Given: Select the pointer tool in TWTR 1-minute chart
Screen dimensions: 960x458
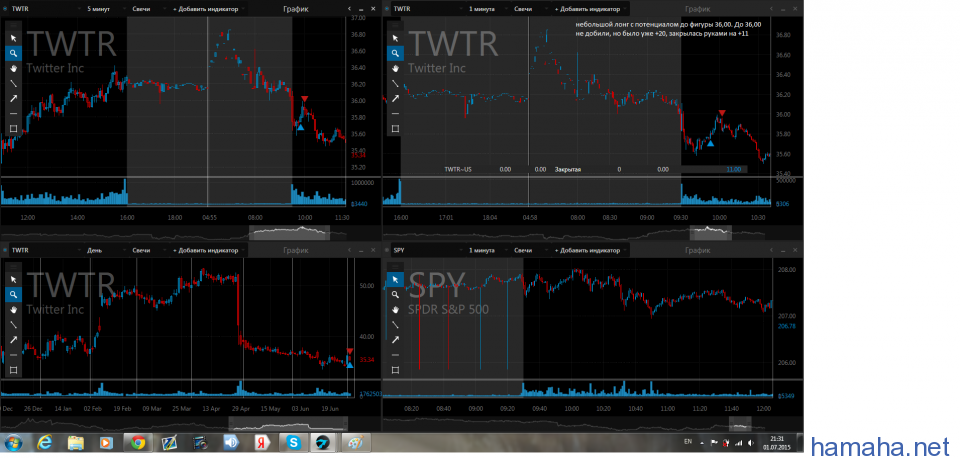Looking at the screenshot, I should click(x=395, y=37).
